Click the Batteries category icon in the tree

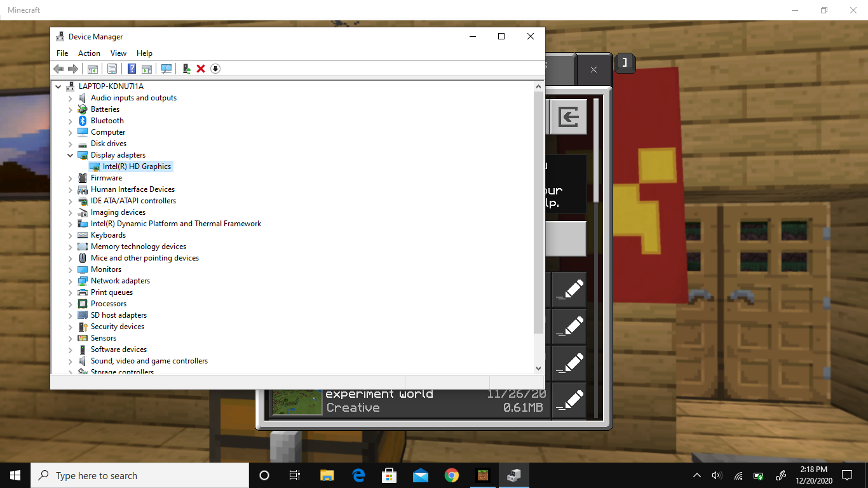click(83, 109)
